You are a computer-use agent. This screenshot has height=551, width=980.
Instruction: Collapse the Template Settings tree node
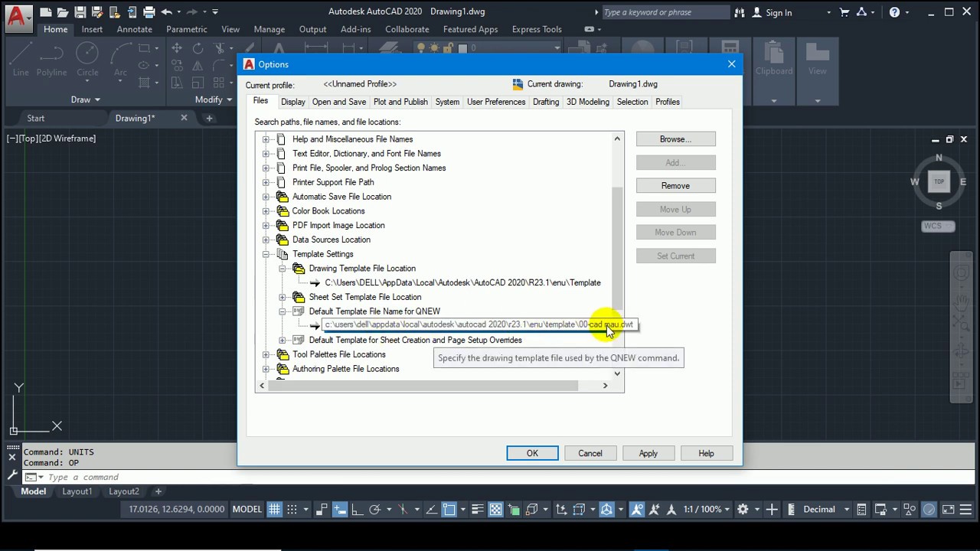tap(266, 254)
